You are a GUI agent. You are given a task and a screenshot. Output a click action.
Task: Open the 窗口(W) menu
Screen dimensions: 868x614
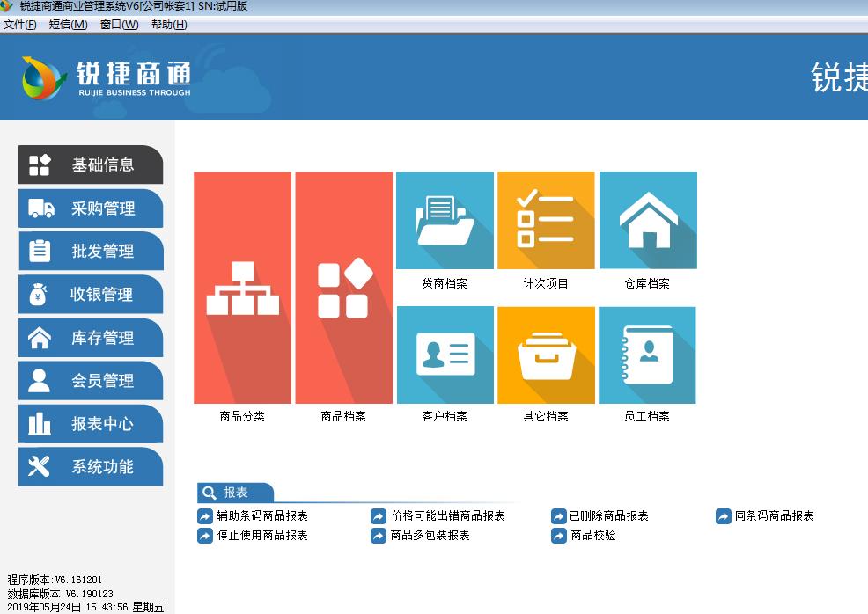tap(120, 25)
